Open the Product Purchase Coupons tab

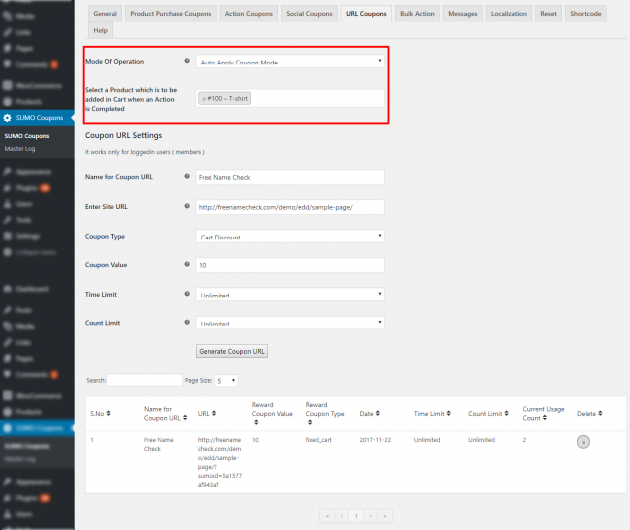point(171,14)
